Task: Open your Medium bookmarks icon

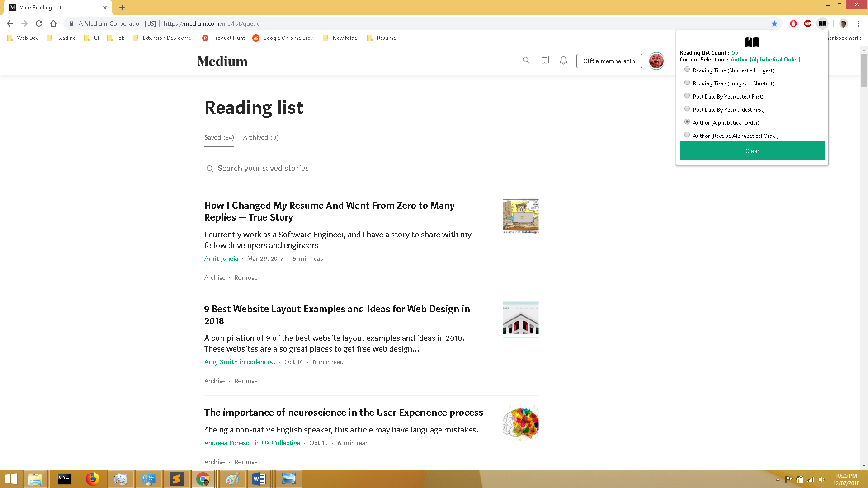Action: click(x=545, y=60)
